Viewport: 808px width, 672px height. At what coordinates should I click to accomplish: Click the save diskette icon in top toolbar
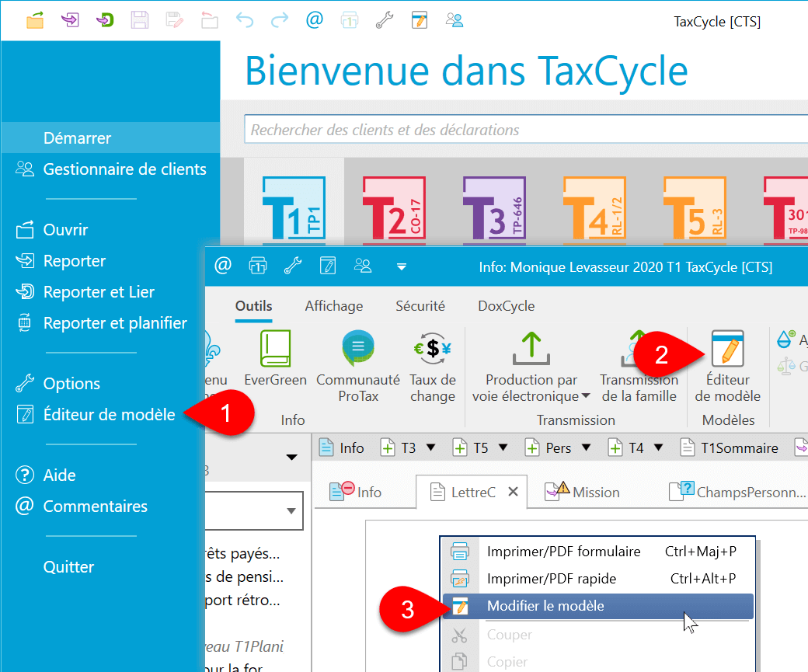point(140,21)
